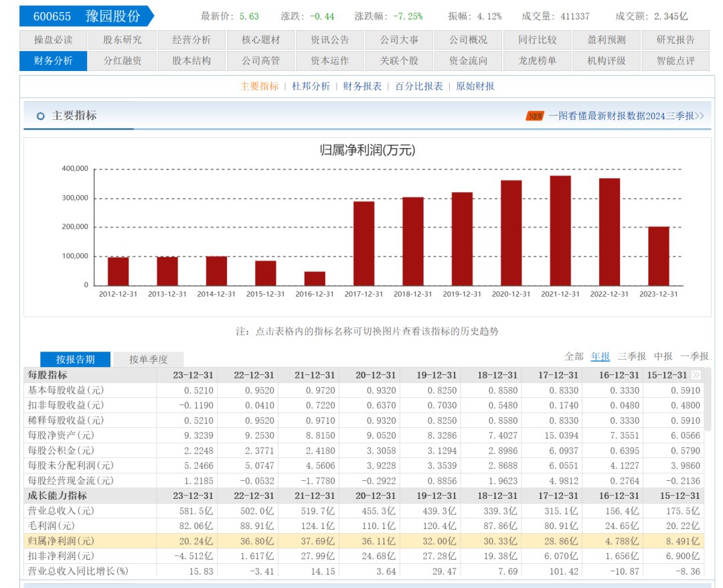Open the 百分比报表 link
The width and height of the screenshot is (723, 588).
point(418,86)
